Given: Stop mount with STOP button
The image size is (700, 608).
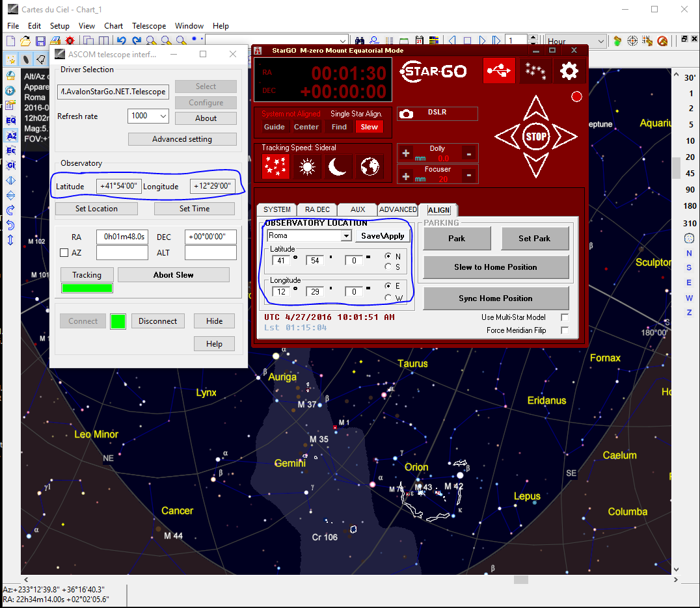Looking at the screenshot, I should click(535, 137).
